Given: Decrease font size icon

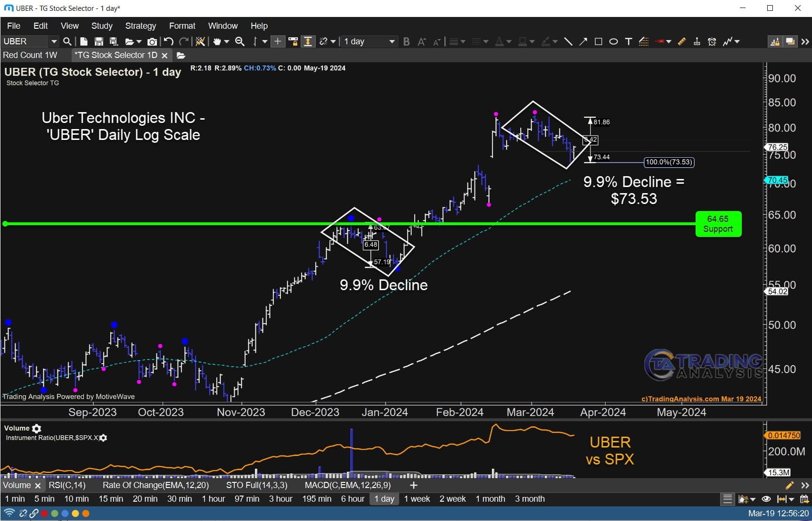Looking at the screenshot, I should tap(437, 41).
